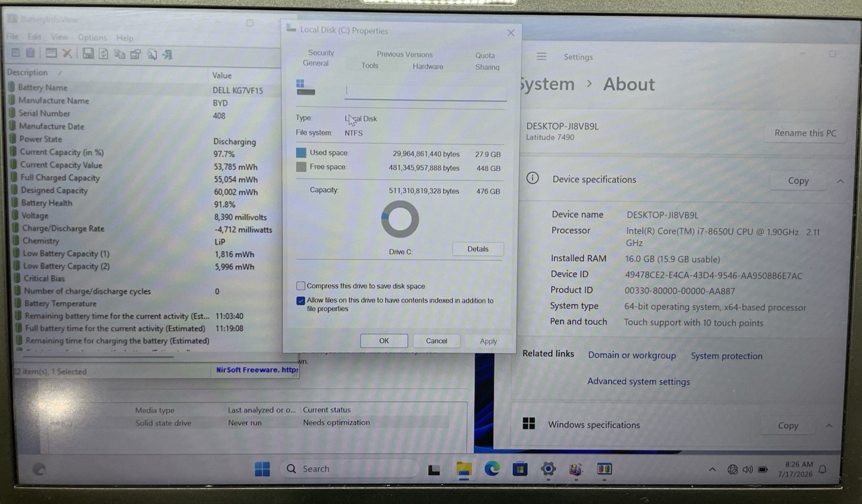Click the find magnifier icon in BatteryInfoView toolbar
The height and width of the screenshot is (504, 862).
(151, 54)
